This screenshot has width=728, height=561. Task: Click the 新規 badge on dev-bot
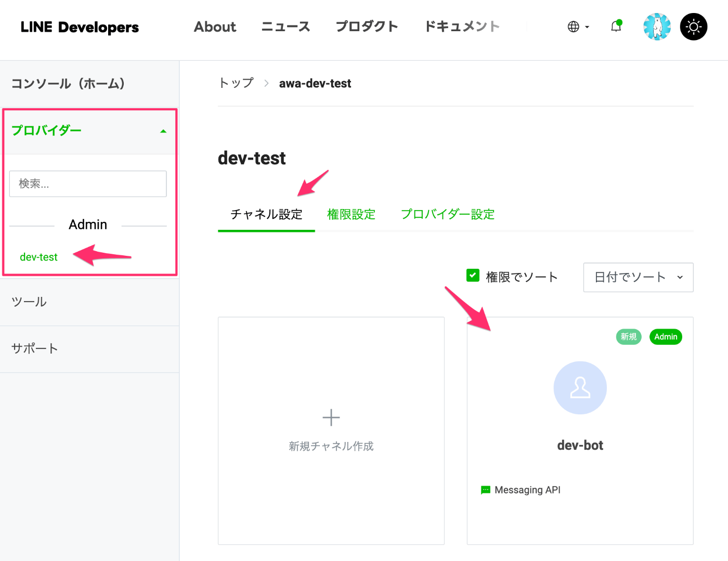coord(629,337)
